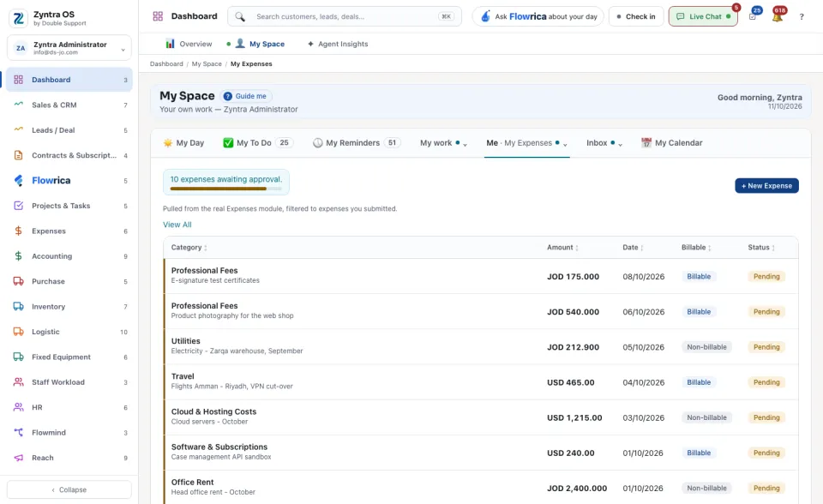This screenshot has width=823, height=504.
Task: Click JOD 2,400.000 amount
Action: [577, 489]
